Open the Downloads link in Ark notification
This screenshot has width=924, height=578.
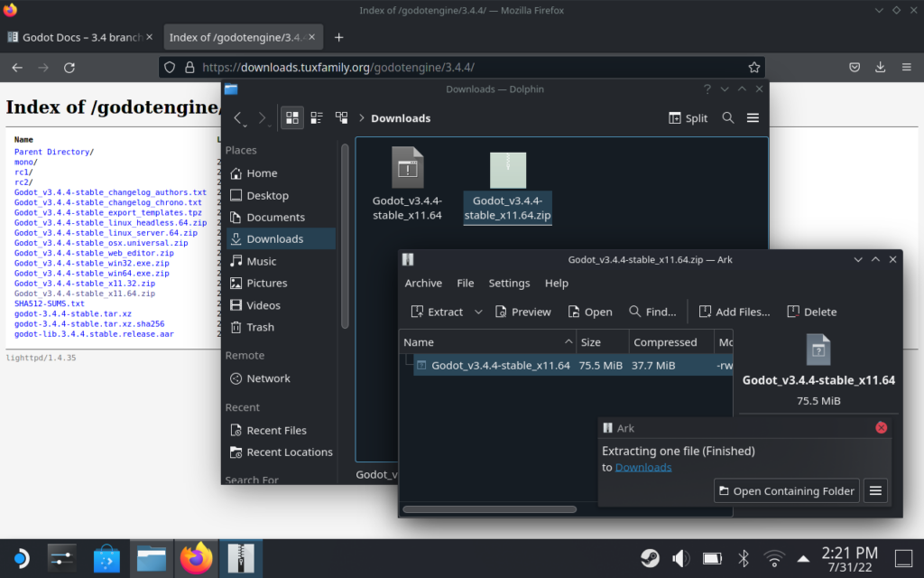642,467
